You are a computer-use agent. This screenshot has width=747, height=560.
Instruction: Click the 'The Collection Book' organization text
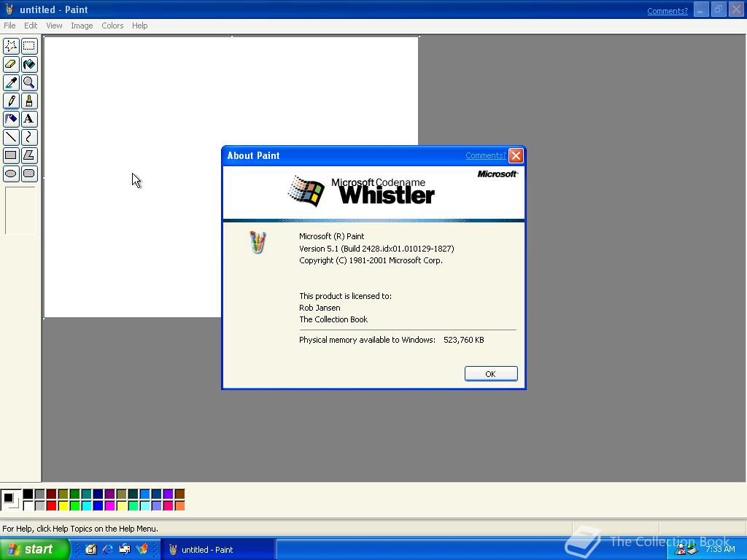coord(333,319)
